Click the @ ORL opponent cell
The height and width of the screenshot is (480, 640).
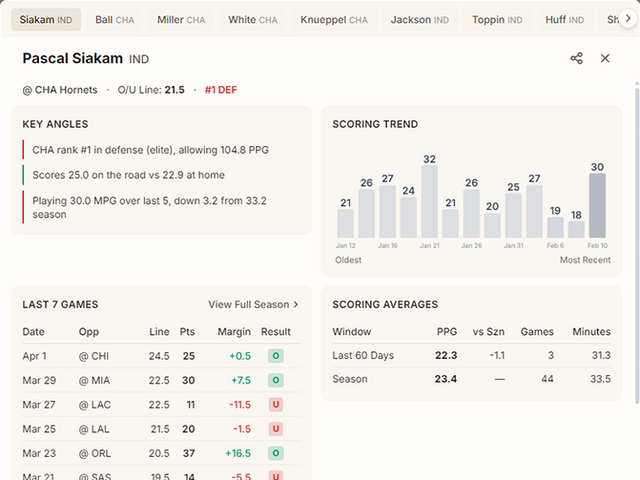pos(95,453)
